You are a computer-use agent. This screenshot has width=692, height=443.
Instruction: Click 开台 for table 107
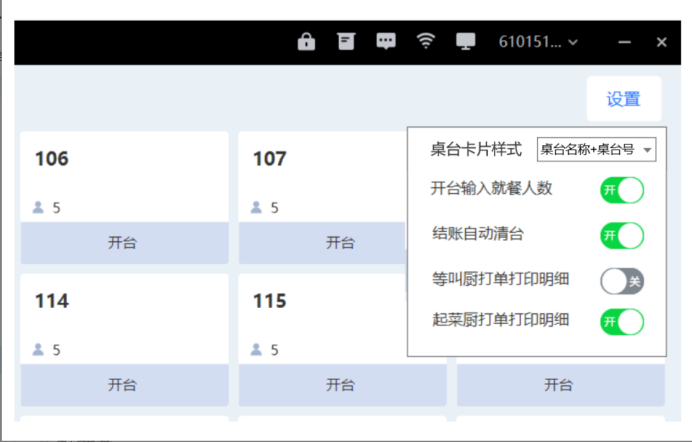[x=322, y=243]
